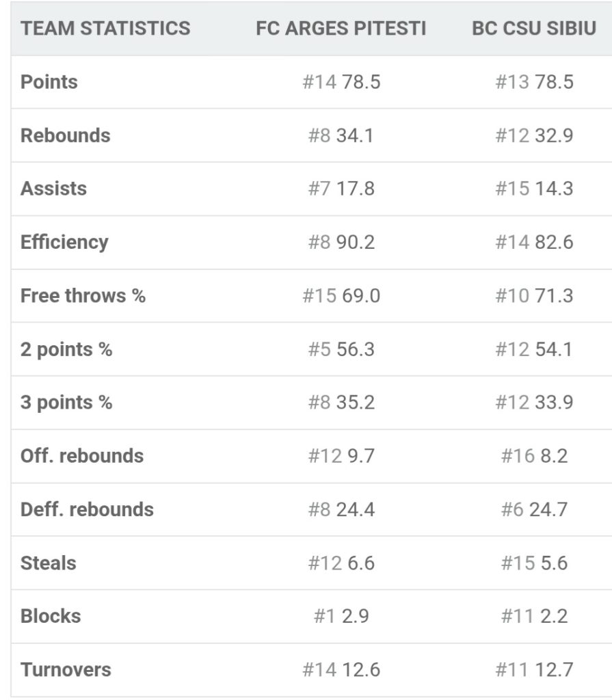Select the BC CSU SIBIU column header
This screenshot has height=700, width=612.
534,28
